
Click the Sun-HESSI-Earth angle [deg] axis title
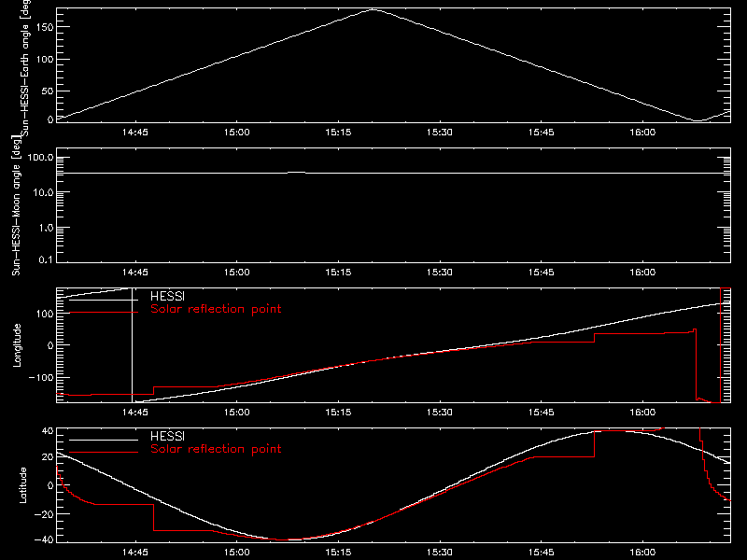[25, 66]
